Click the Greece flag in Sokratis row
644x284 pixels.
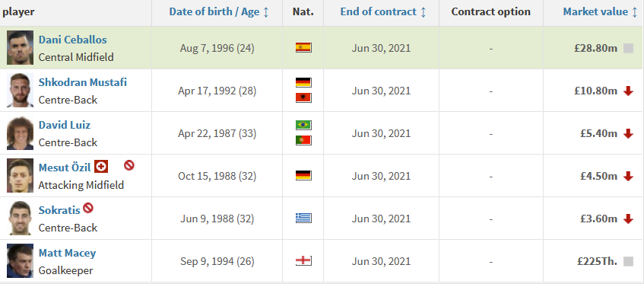coord(303,219)
